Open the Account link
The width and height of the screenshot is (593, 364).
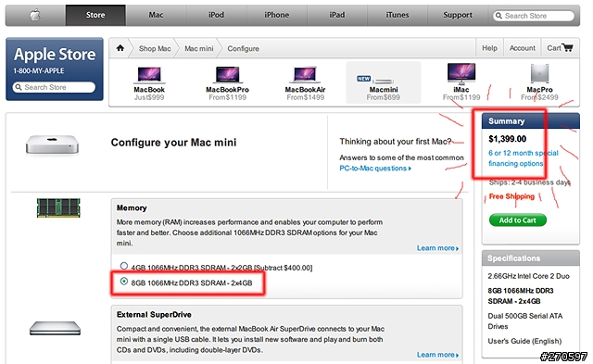click(523, 48)
